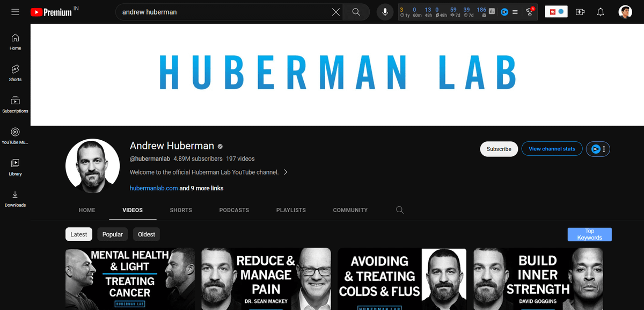Open YouTube Music in the sidebar
Screen dimensions: 644x310
15,136
